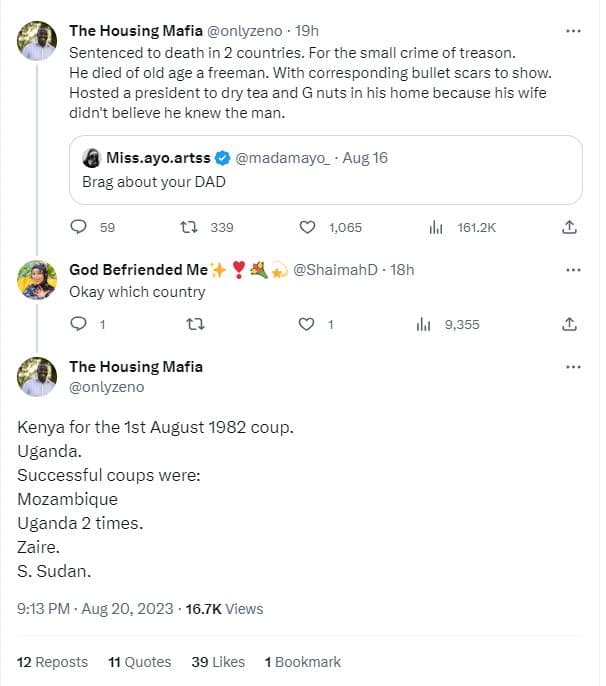Open more options on ShaimahD's tweet
Viewport: 606px width, 686px height.
click(x=572, y=270)
